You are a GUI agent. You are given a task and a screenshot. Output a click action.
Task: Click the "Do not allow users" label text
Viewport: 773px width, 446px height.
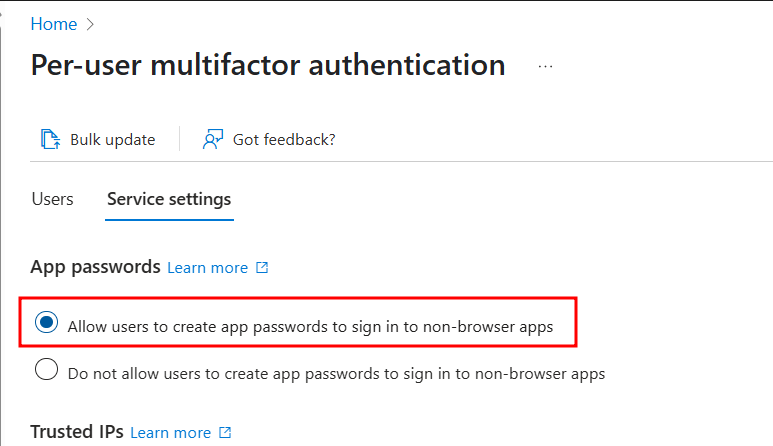336,374
